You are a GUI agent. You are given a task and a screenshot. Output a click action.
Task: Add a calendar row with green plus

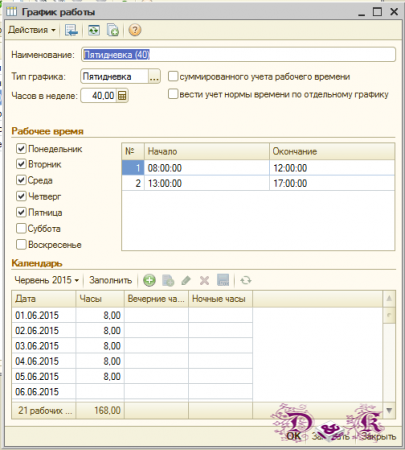click(149, 280)
